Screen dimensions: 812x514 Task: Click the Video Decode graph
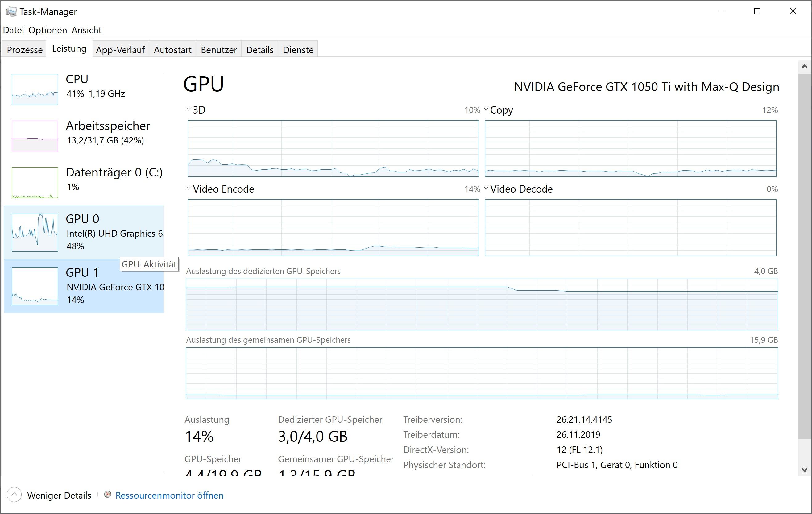(631, 228)
